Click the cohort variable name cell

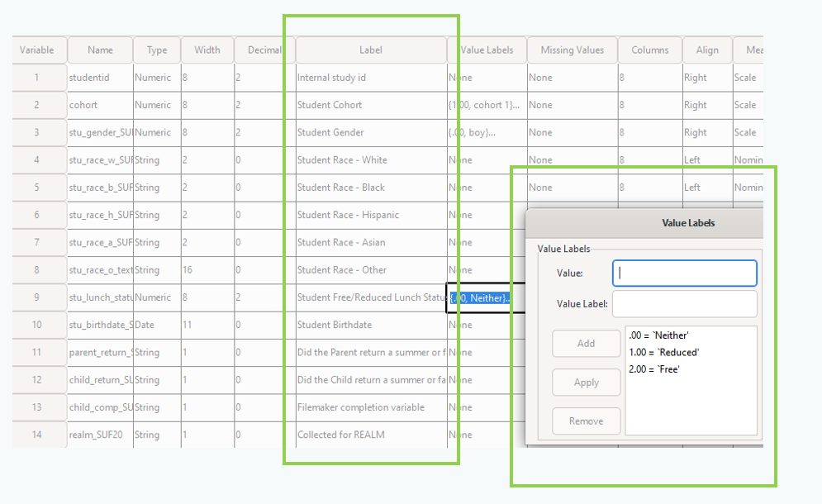coord(100,105)
